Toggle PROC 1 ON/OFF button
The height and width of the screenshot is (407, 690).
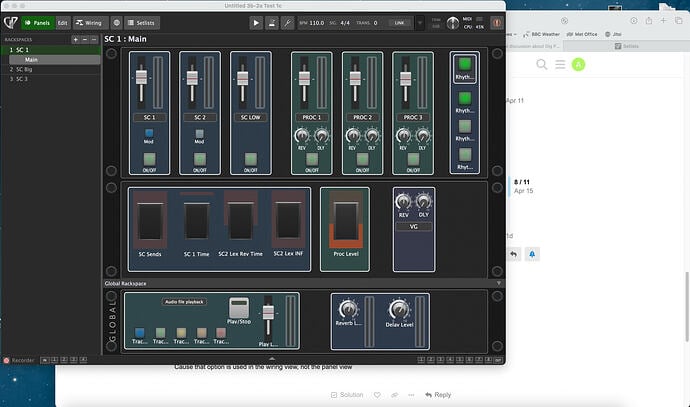(312, 159)
